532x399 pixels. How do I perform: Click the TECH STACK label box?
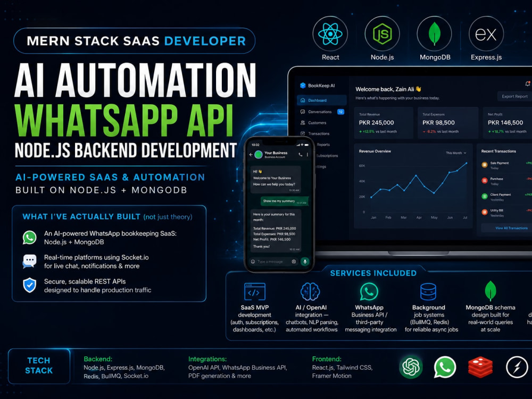click(x=39, y=366)
